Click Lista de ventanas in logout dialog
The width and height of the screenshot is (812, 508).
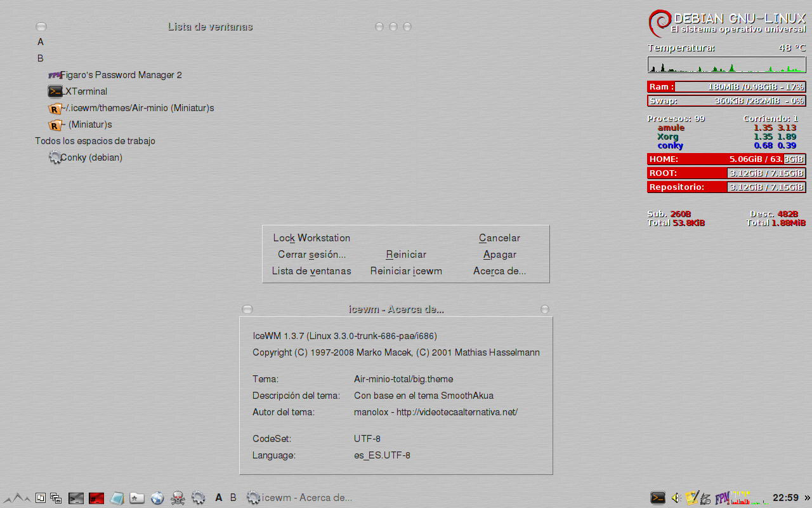tap(311, 271)
